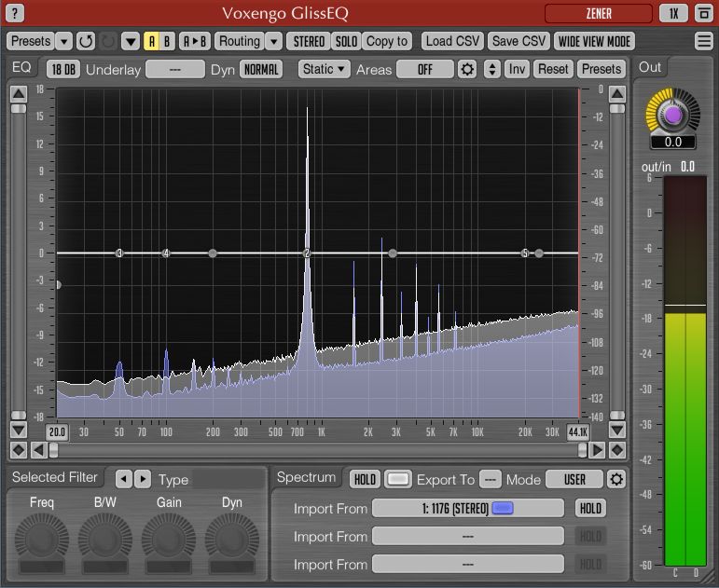This screenshot has height=588, width=719.
Task: Click the redo arrow icon
Action: 108,41
